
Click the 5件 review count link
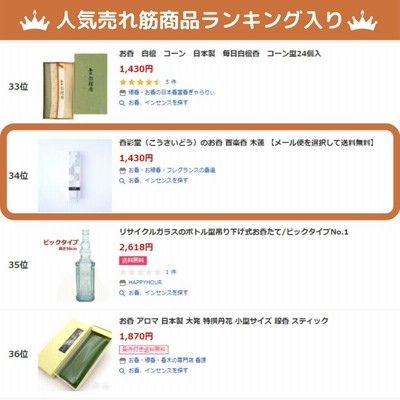[x=171, y=82]
